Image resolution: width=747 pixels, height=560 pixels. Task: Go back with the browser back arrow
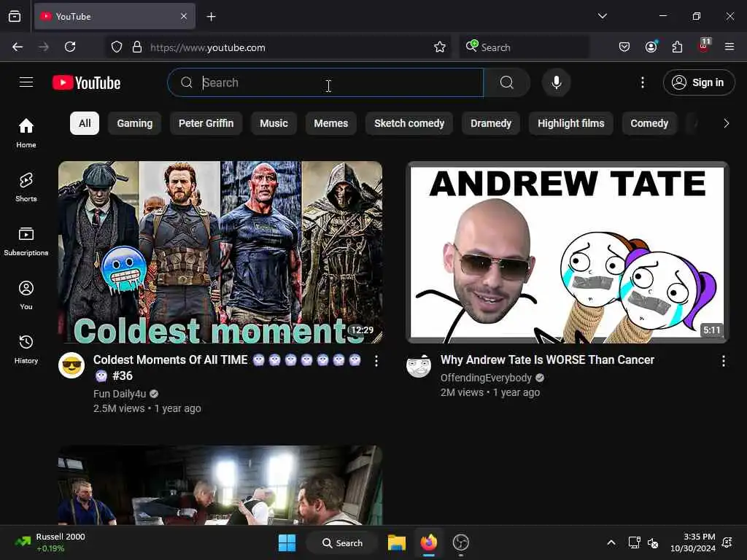(x=18, y=47)
